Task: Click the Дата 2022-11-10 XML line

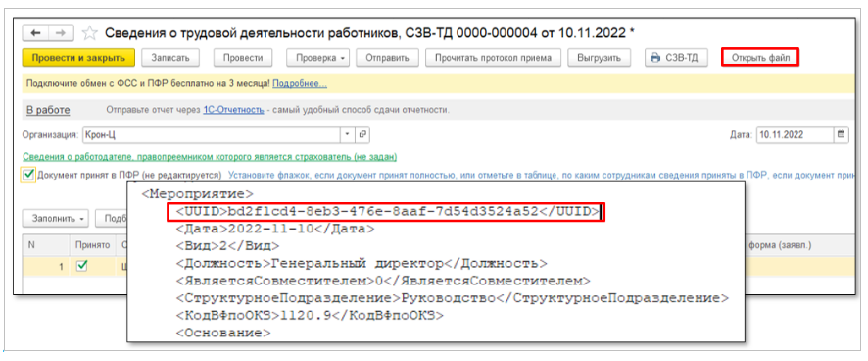Action: [x=275, y=229]
